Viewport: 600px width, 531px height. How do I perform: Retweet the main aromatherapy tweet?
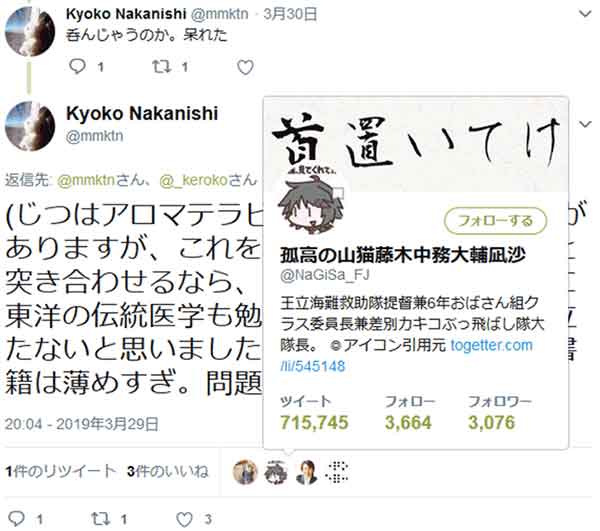click(x=101, y=519)
